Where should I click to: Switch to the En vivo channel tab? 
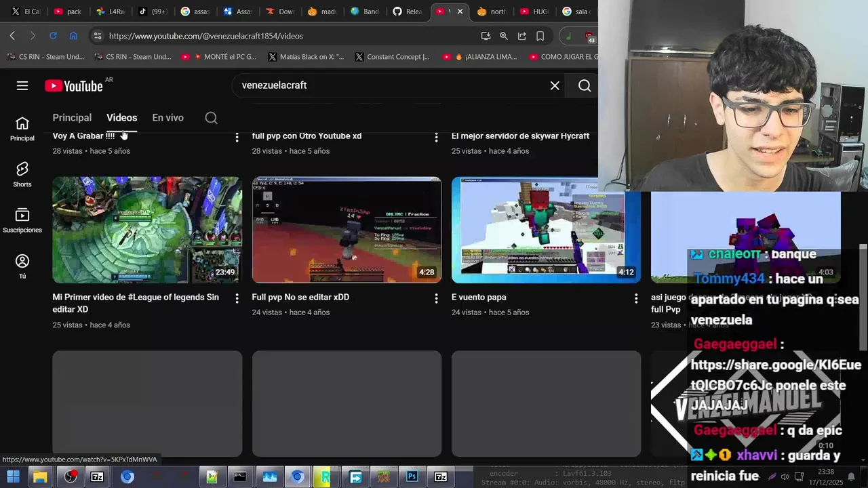(167, 118)
